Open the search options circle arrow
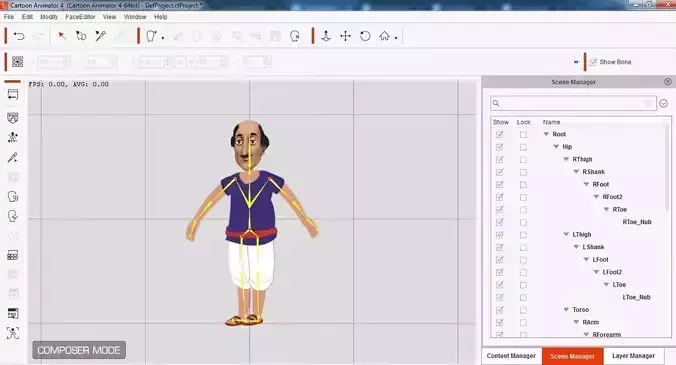 tap(663, 103)
